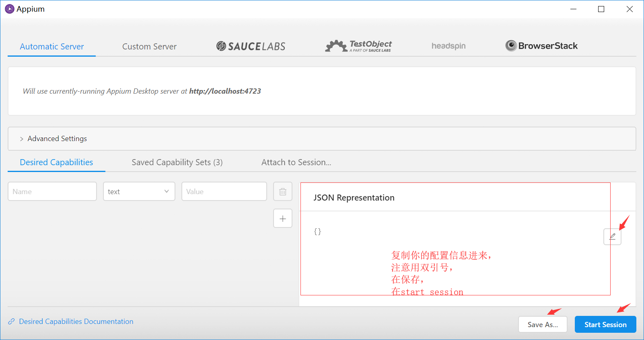This screenshot has width=644, height=340.
Task: Switch to the Automatic Server tab
Action: (x=52, y=47)
